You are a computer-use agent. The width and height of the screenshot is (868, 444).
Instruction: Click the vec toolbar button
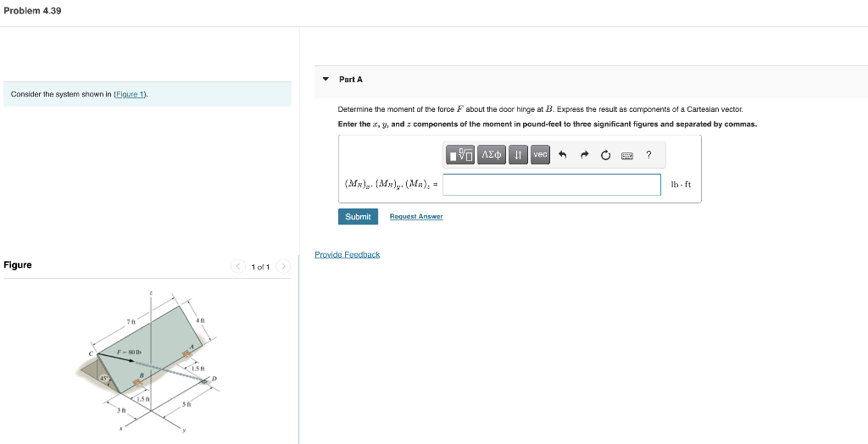pyautogui.click(x=540, y=155)
